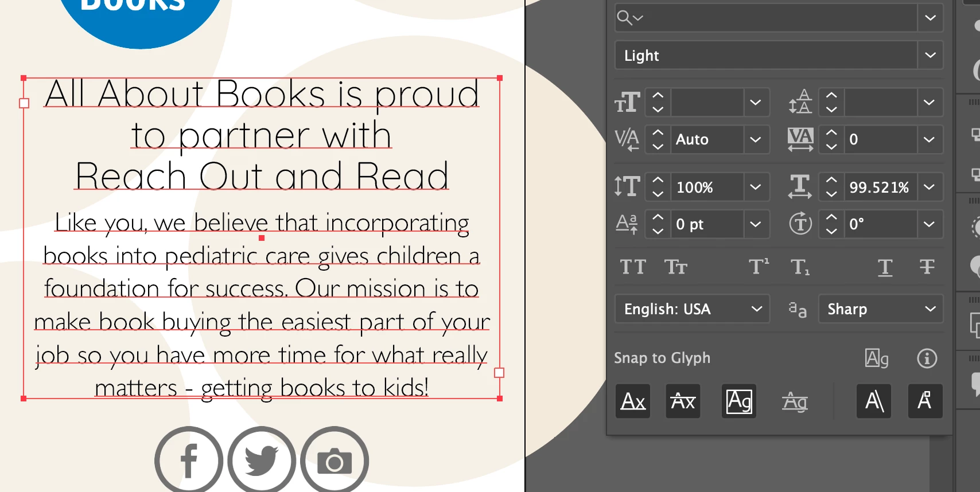Viewport: 980px width, 492px height.
Task: Toggle Subscript formatting
Action: [x=800, y=267]
